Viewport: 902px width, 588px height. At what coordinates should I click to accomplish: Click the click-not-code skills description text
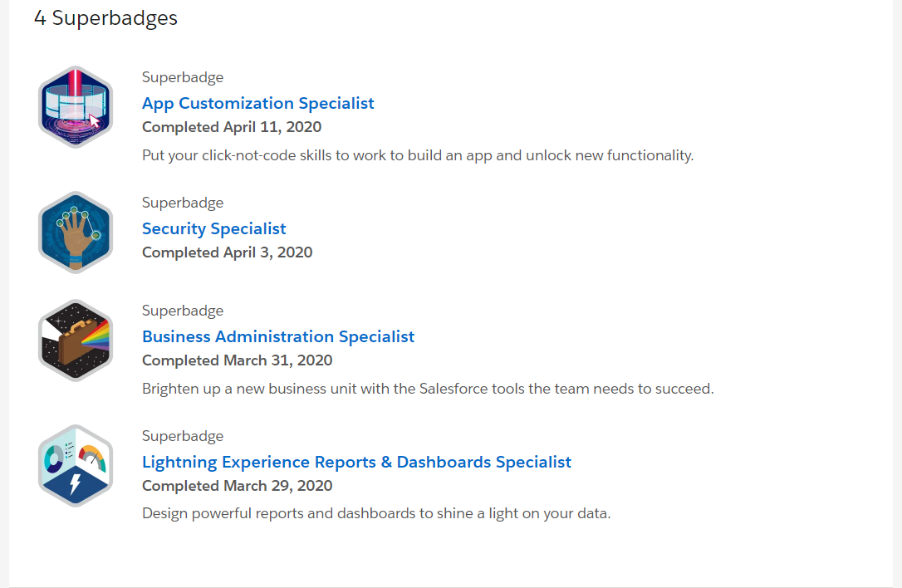coord(417,155)
